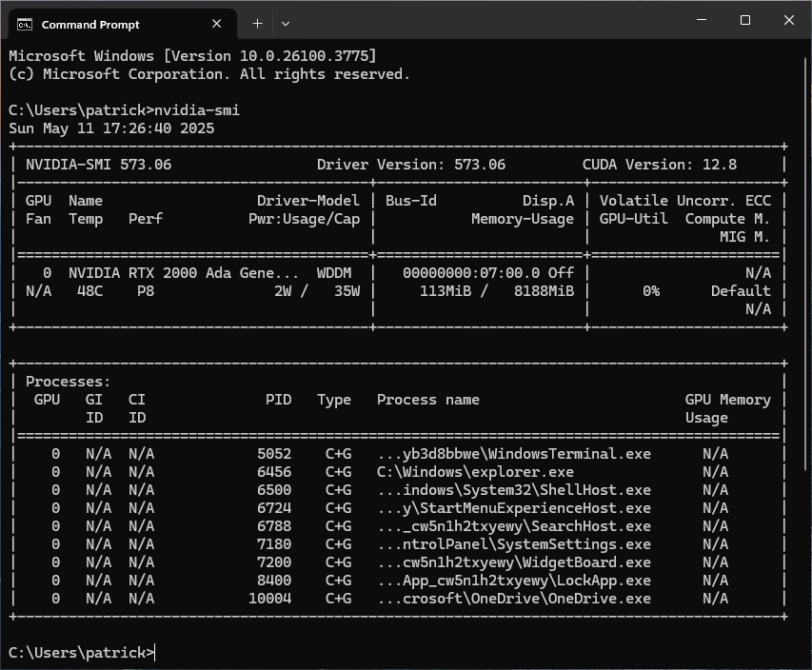The width and height of the screenshot is (812, 670).
Task: Click PID '7180' in the process list
Action: [x=274, y=544]
